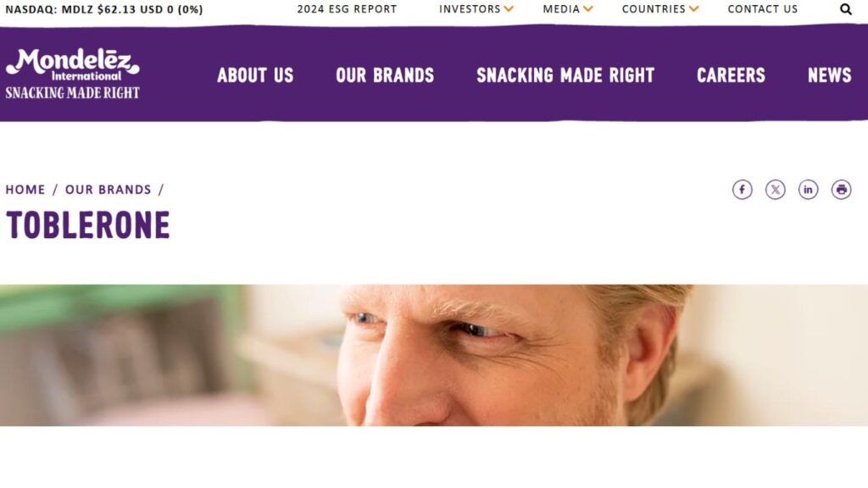The image size is (868, 488).
Task: Share page on LinkedIn icon
Action: (808, 190)
